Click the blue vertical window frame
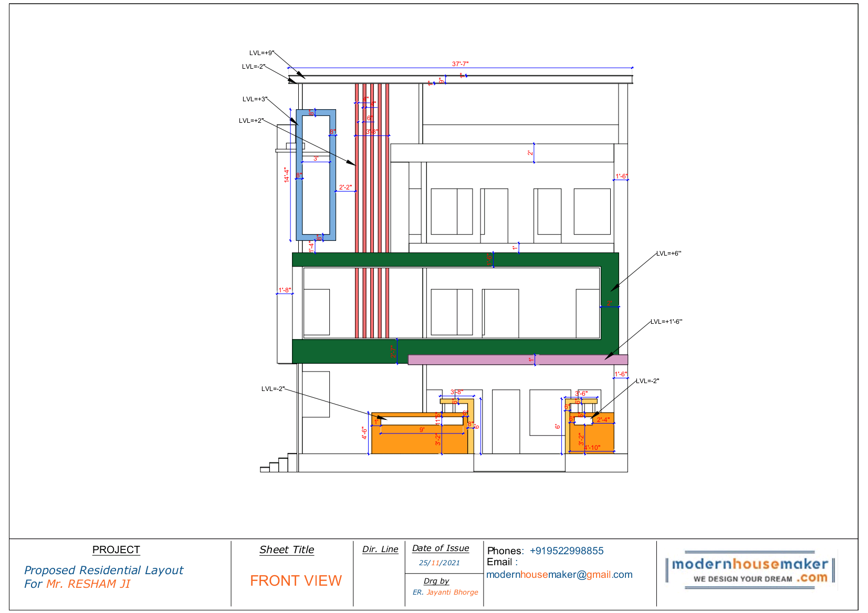Screen dimensions: 868x613 pos(316,175)
